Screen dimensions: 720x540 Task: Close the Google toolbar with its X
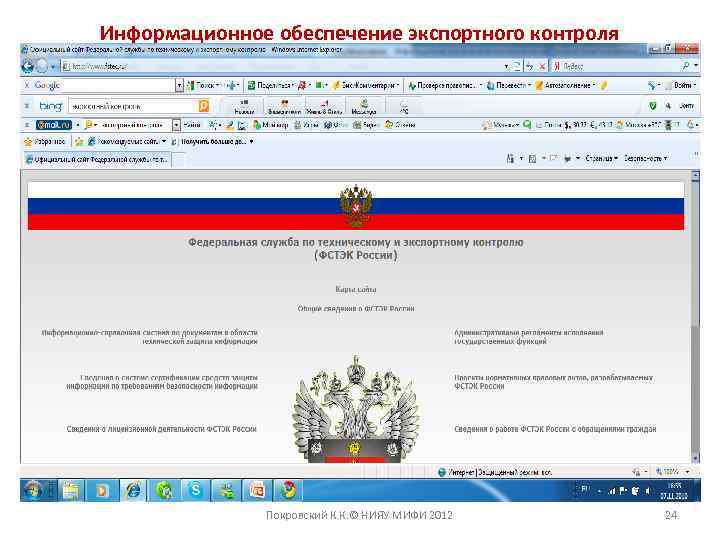pos(27,85)
